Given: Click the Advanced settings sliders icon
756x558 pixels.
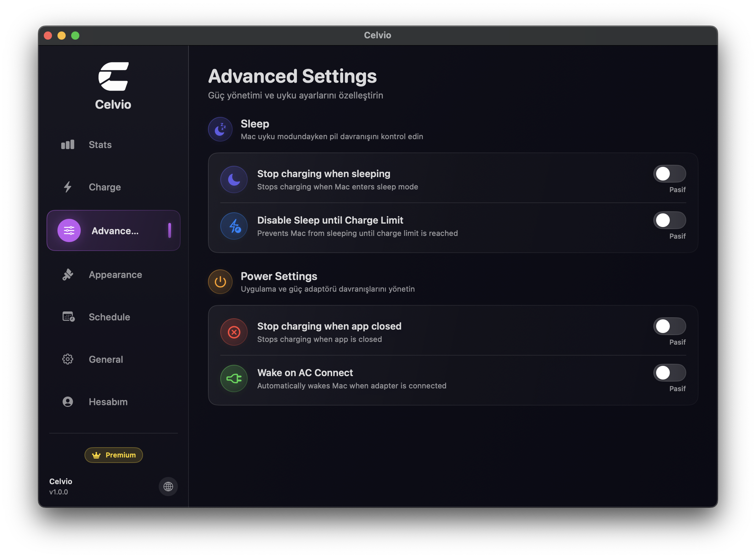Looking at the screenshot, I should [x=69, y=230].
